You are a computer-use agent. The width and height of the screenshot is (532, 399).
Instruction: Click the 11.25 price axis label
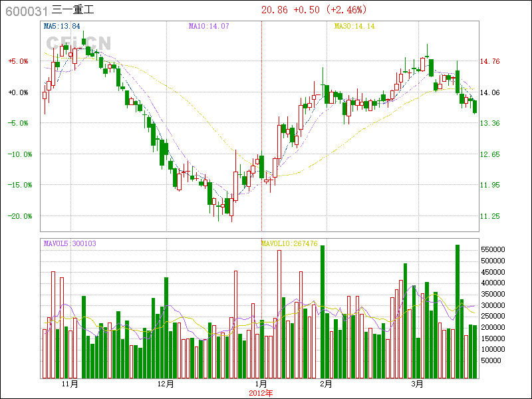(489, 216)
